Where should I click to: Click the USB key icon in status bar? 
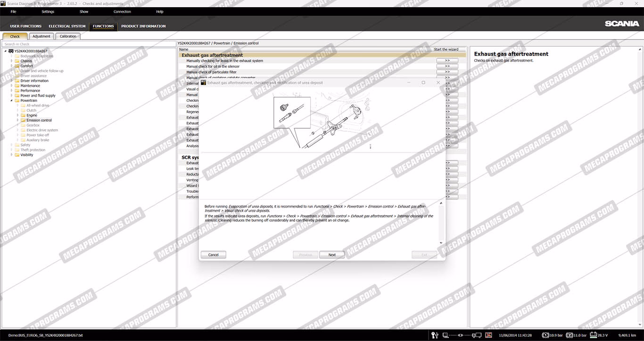(x=435, y=335)
